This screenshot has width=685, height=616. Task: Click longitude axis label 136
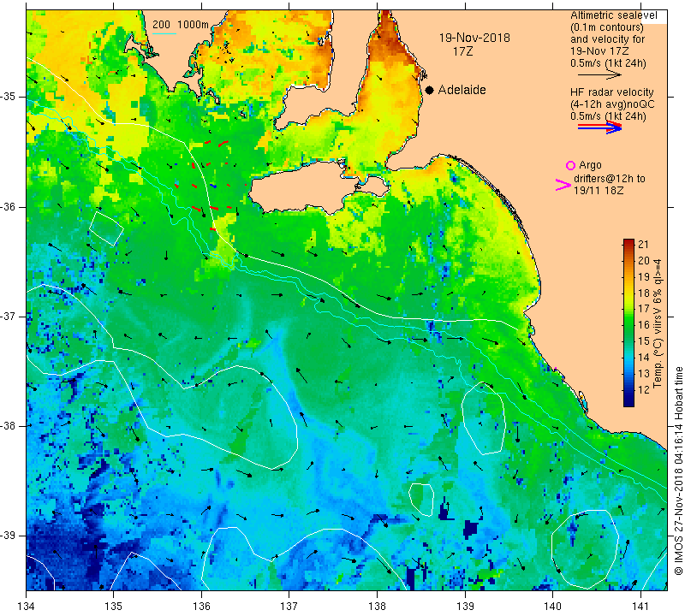[201, 607]
